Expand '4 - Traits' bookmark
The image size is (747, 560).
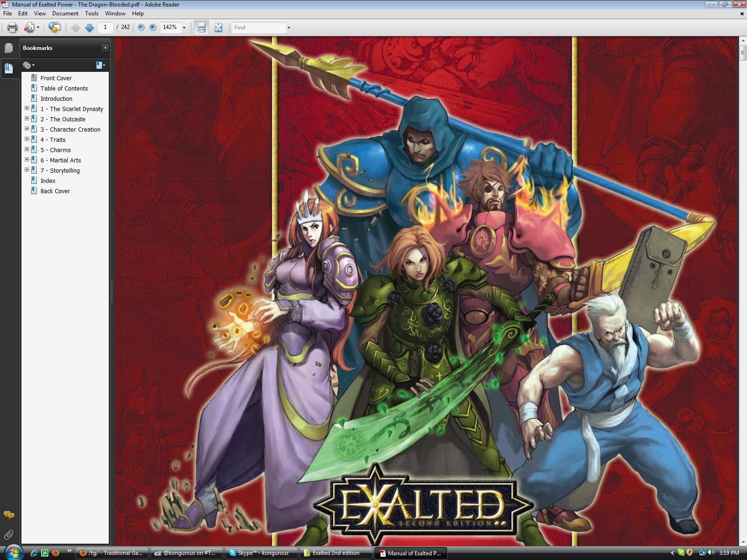[x=27, y=139]
